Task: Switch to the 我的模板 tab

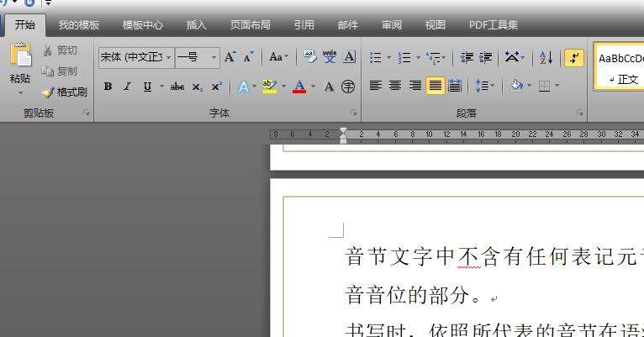Action: click(x=79, y=25)
